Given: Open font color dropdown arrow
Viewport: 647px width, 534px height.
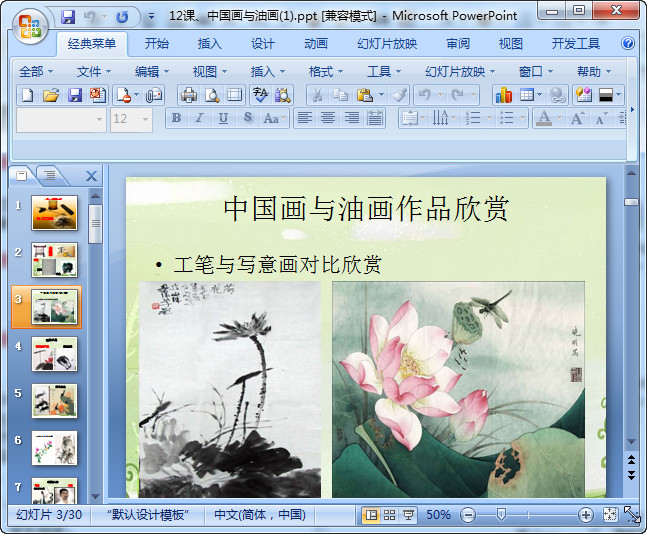Looking at the screenshot, I should tap(559, 118).
